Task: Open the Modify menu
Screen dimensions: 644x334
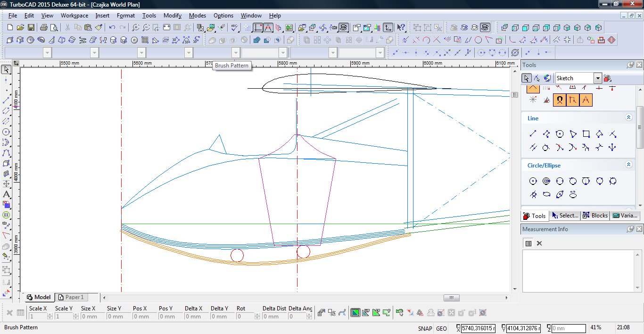Action: point(172,16)
